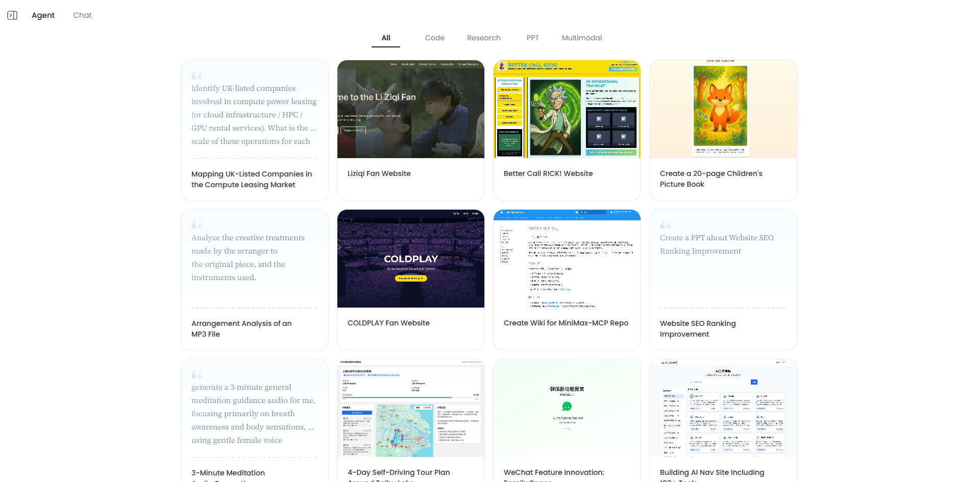Click quote icon on SEO PPT card
The width and height of the screenshot is (980, 482).
[x=665, y=225]
